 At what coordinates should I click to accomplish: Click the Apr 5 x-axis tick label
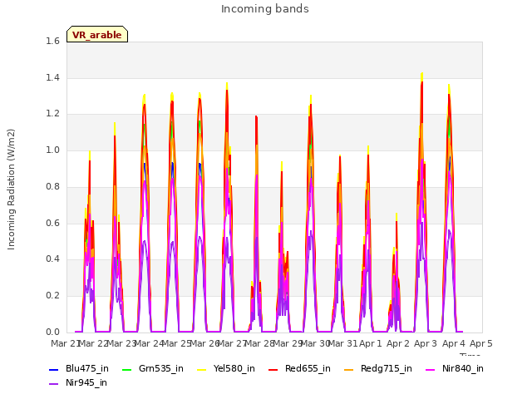[x=481, y=343]
